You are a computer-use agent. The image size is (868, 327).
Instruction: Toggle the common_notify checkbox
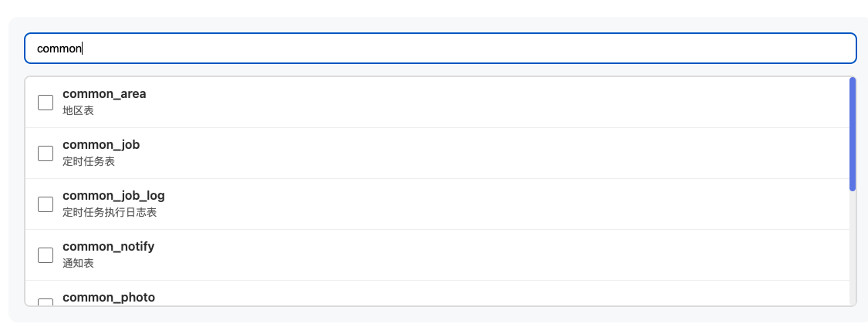pyautogui.click(x=46, y=255)
